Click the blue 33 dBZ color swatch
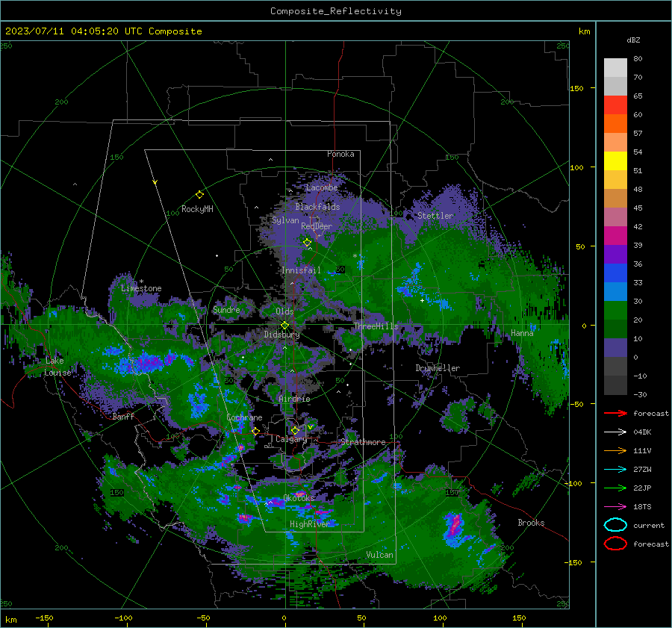Viewport: 672px width, 628px height. [615, 273]
